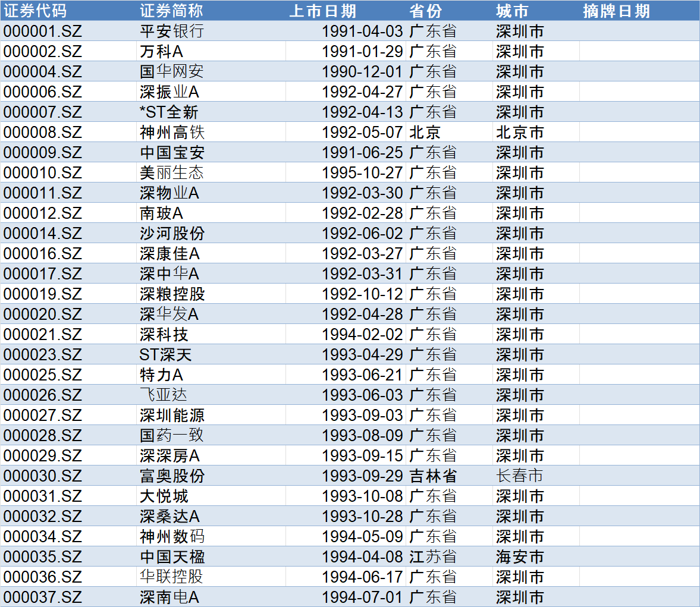Select the 神州高铁 cell
The image size is (700, 607).
click(x=211, y=132)
